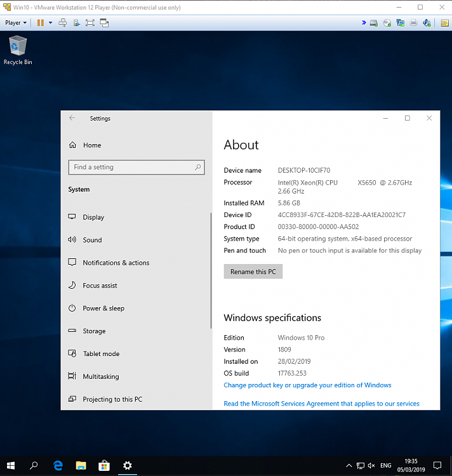Open File Explorer from taskbar
Screen dimensions: 452x476
click(x=81, y=465)
